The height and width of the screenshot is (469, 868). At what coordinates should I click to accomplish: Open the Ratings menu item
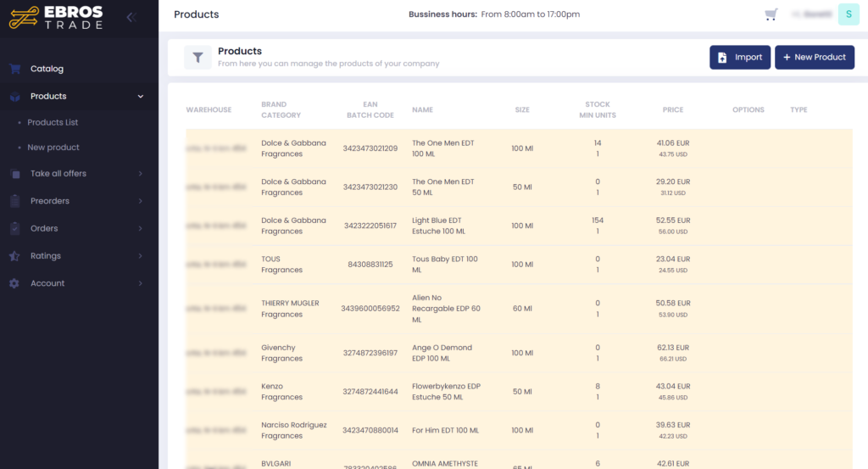click(46, 256)
